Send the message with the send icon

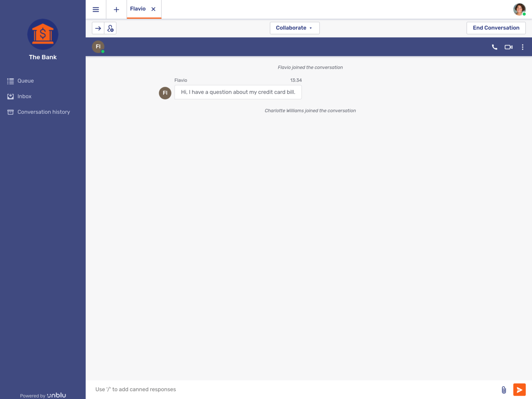(x=519, y=389)
